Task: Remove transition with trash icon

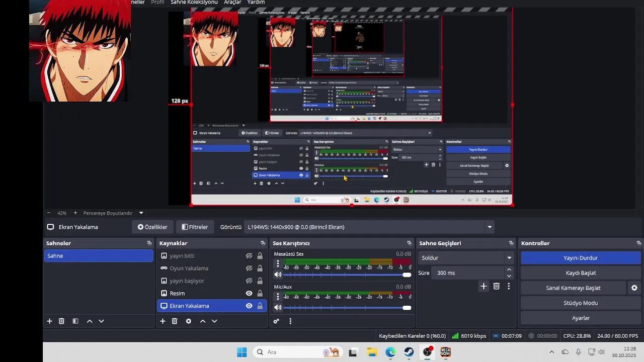Action: (497, 286)
